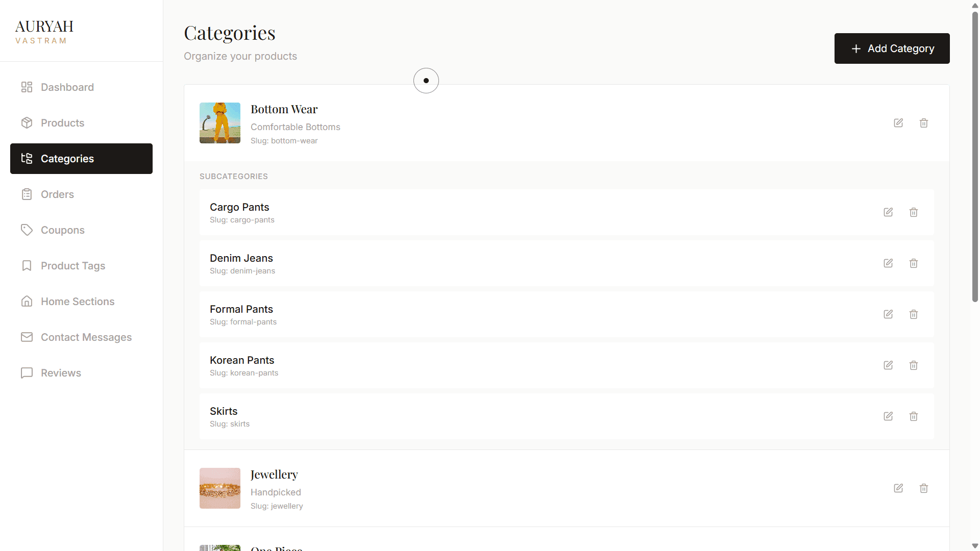Click the Skirts subcategory name
Viewport: 980px width, 551px height.
[224, 411]
